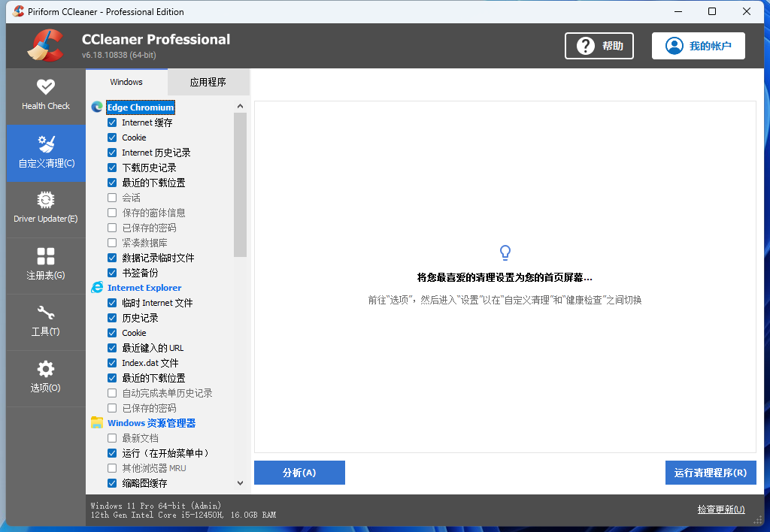This screenshot has height=532, width=770.
Task: Click the Edge Chromium browser icon
Action: [97, 107]
